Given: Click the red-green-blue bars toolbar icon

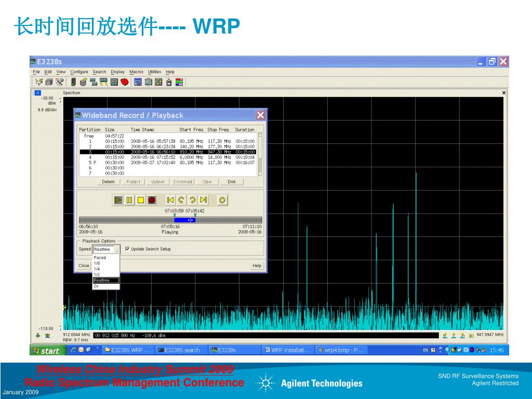Looking at the screenshot, I should 179,82.
